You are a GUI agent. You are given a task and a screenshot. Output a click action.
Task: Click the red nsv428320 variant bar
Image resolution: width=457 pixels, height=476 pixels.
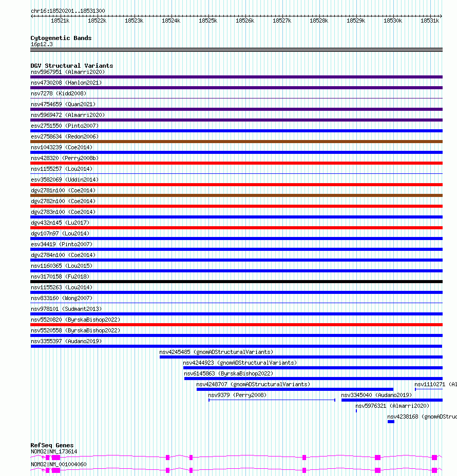tap(236, 163)
